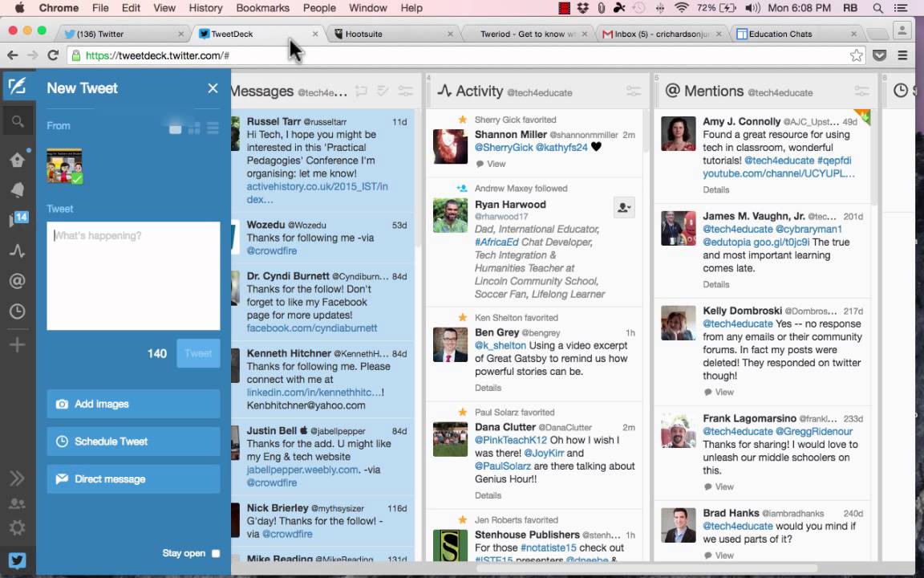
Task: Open the Dropbox icon in menu bar
Action: 583,8
